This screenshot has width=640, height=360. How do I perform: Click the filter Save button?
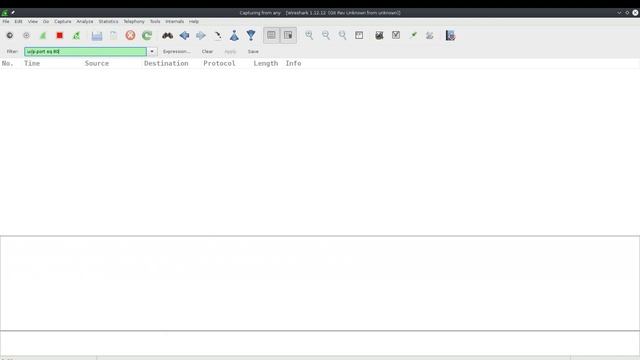253,51
